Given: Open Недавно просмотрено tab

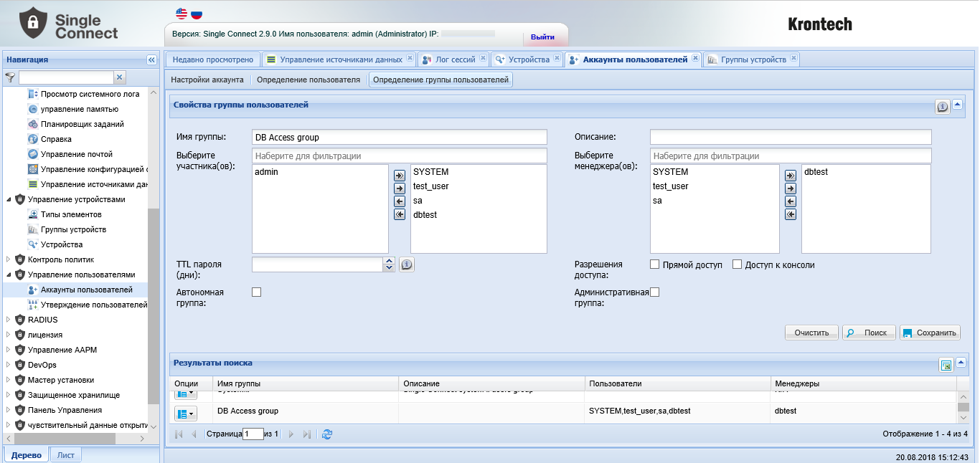Looking at the screenshot, I should [212, 59].
